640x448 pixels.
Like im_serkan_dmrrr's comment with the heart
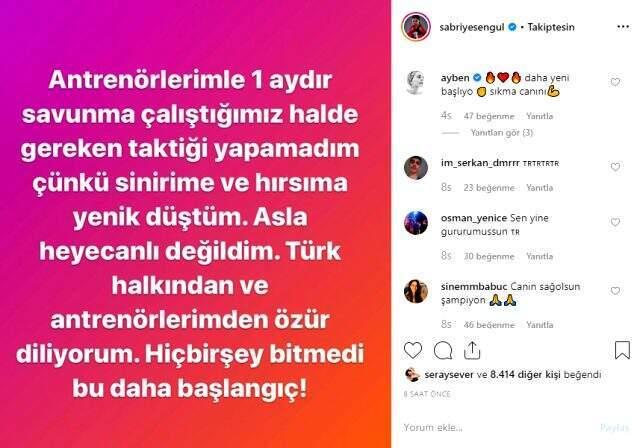click(x=615, y=167)
